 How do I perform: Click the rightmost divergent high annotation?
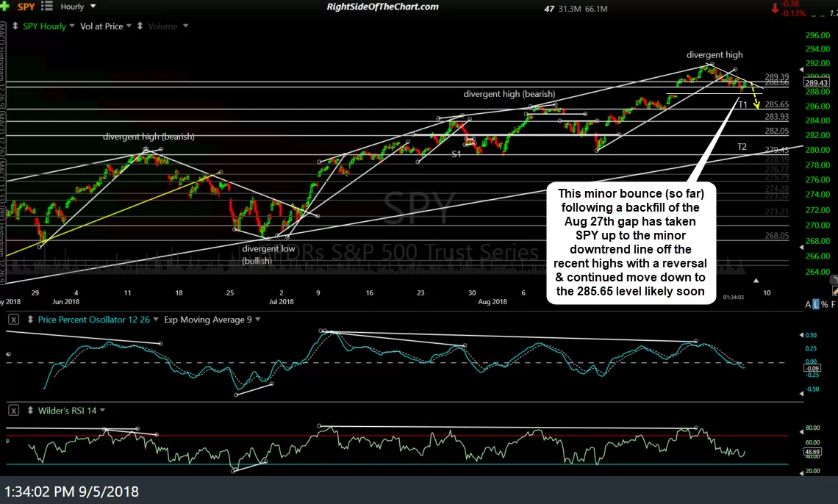click(715, 54)
